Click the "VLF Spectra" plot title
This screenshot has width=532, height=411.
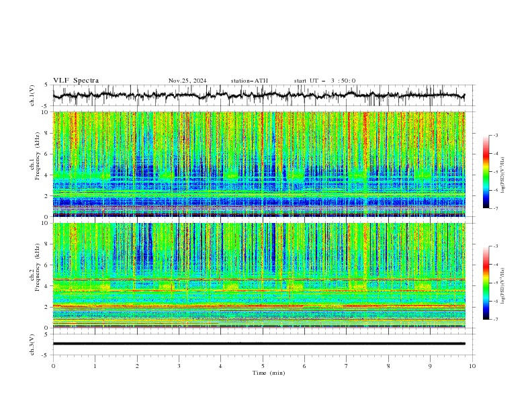point(76,81)
